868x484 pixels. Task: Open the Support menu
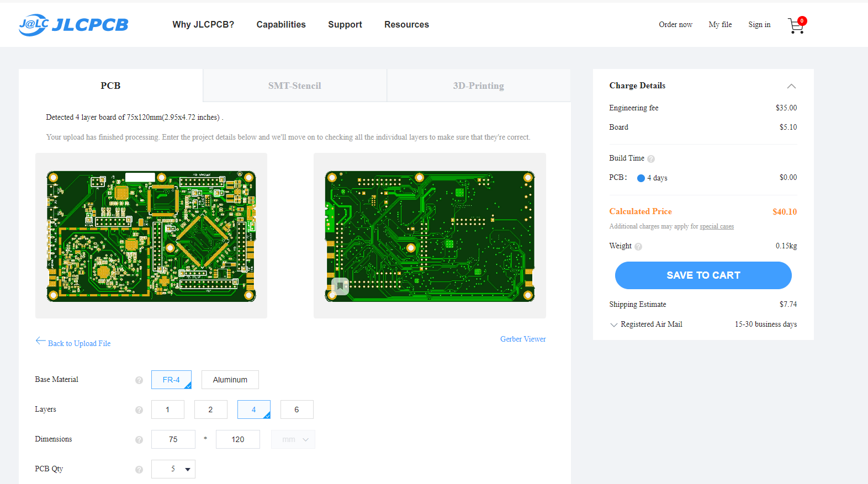(x=345, y=24)
